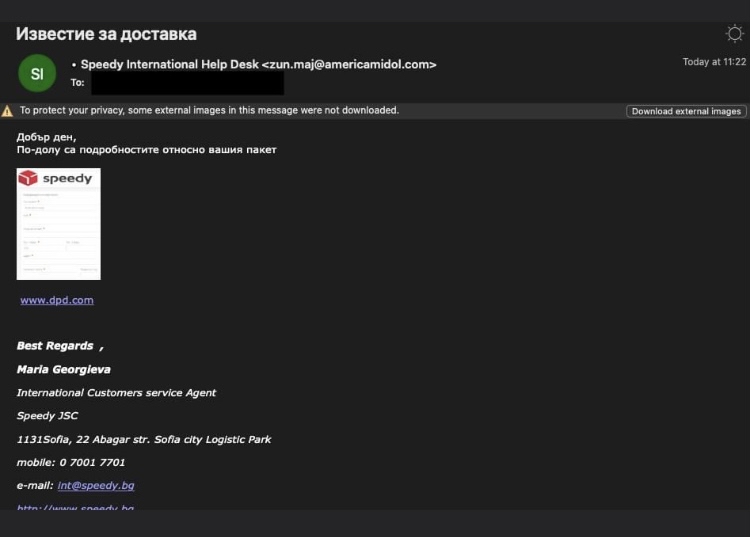This screenshot has height=537, width=750.
Task: Toggle the light mode sun icon
Action: (x=734, y=34)
